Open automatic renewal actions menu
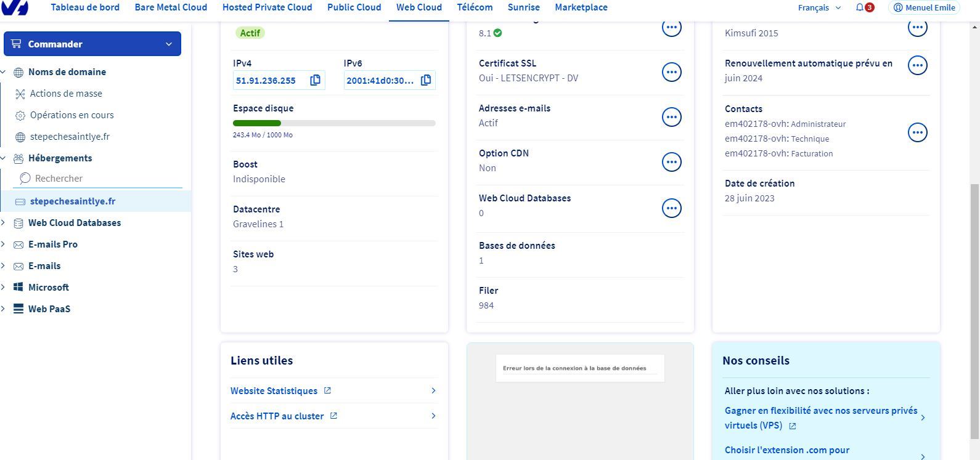The image size is (980, 460). 917,65
